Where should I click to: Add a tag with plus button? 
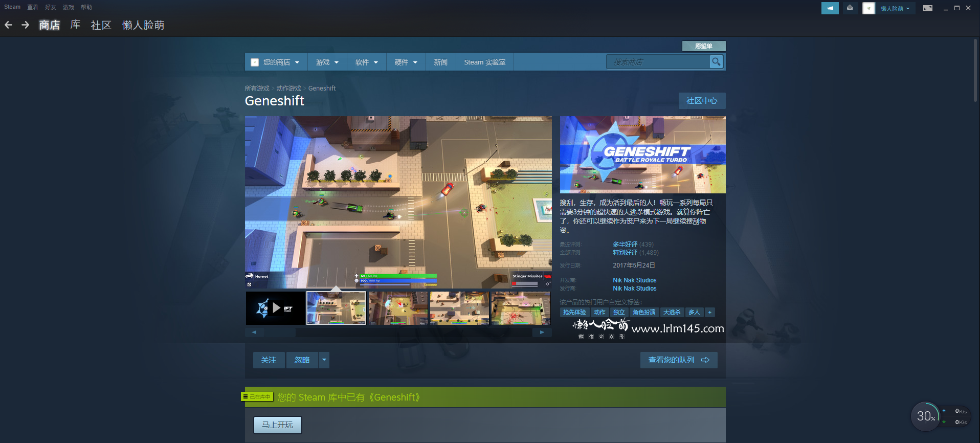pyautogui.click(x=709, y=312)
